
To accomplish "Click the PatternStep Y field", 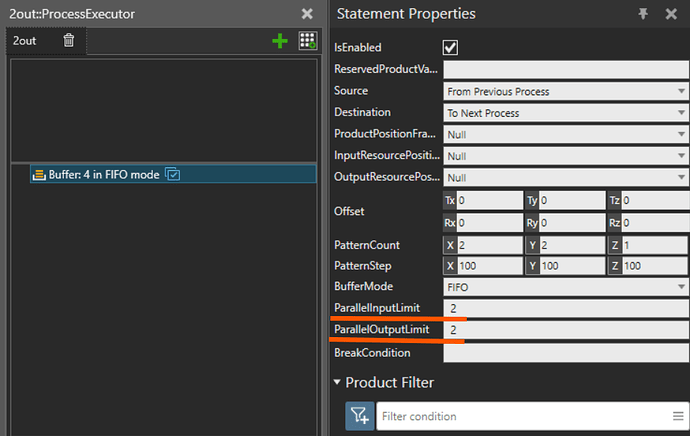I will tap(572, 266).
